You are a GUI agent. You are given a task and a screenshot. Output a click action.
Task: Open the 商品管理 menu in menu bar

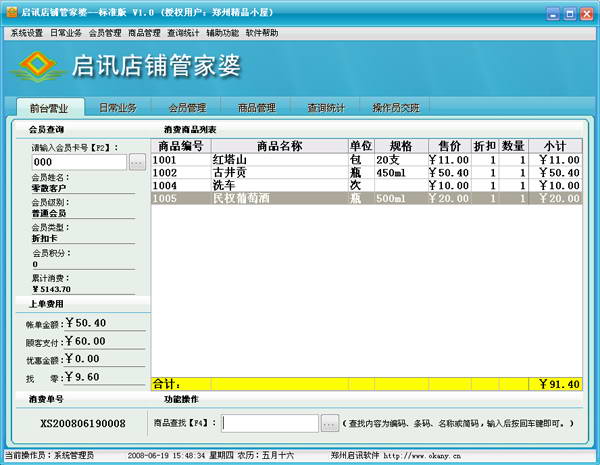[144, 33]
